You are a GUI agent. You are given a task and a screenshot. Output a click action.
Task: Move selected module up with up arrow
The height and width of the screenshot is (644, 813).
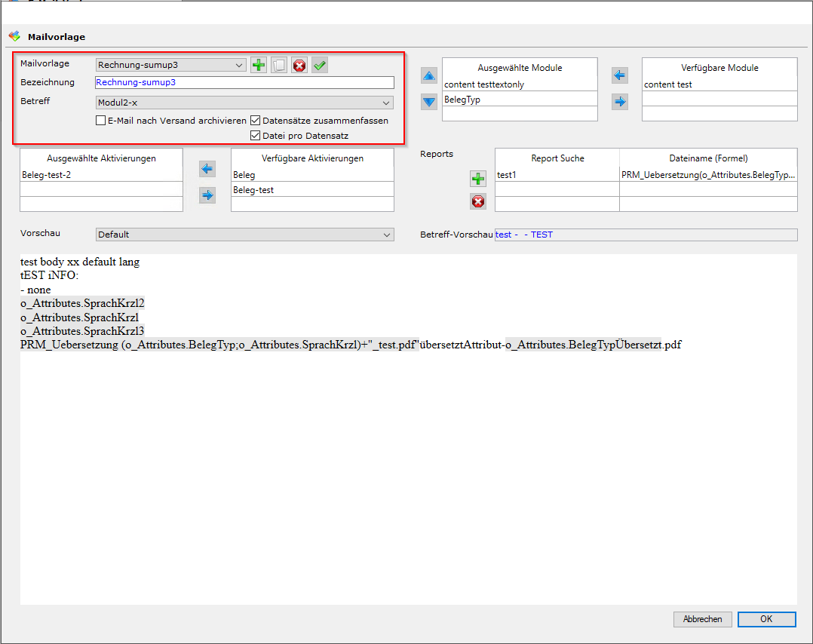click(428, 76)
